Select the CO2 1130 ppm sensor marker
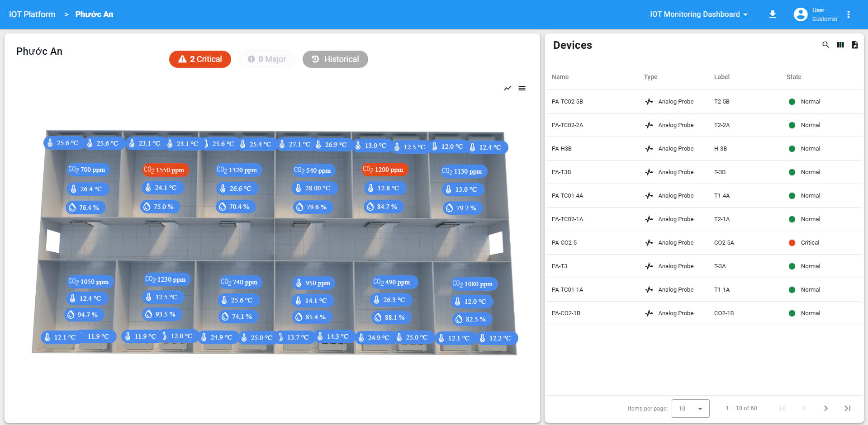Screen dimensions: 868x425 [x=463, y=171]
